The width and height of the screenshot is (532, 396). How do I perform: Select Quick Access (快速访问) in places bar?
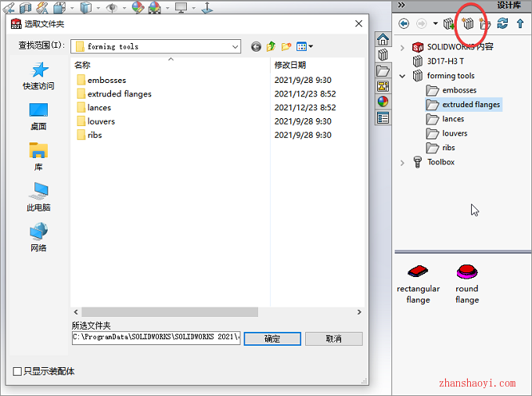pyautogui.click(x=38, y=76)
